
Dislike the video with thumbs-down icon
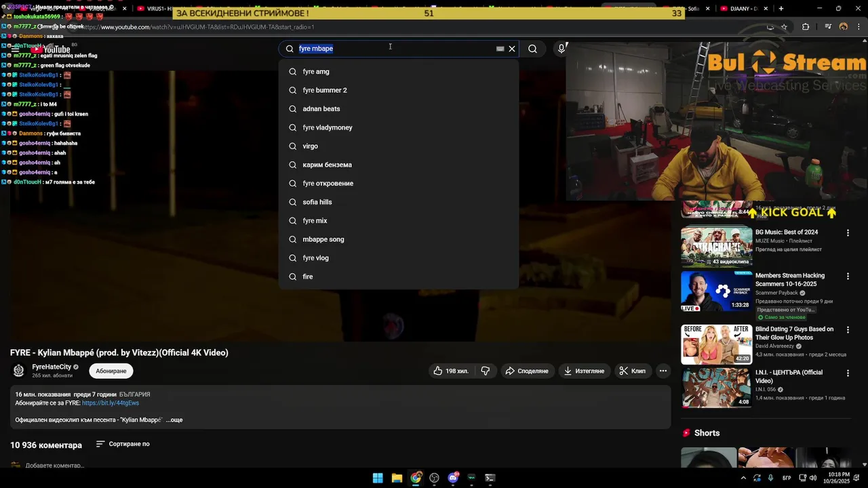pyautogui.click(x=486, y=371)
